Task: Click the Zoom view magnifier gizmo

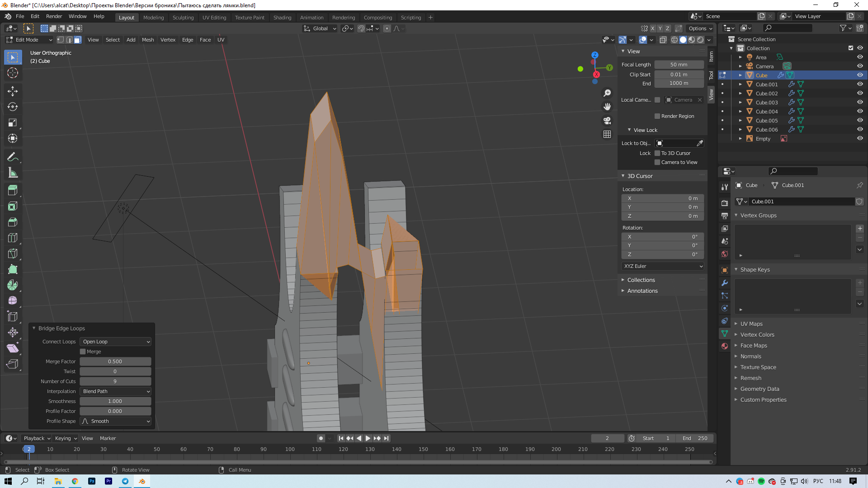Action: 607,93
